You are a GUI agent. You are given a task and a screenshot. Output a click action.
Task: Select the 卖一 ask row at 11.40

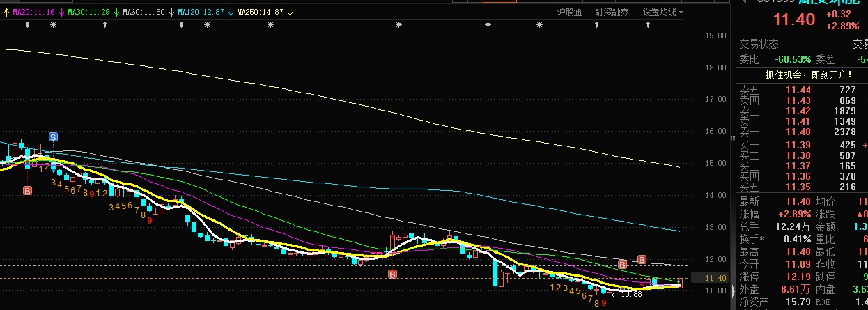(x=803, y=132)
